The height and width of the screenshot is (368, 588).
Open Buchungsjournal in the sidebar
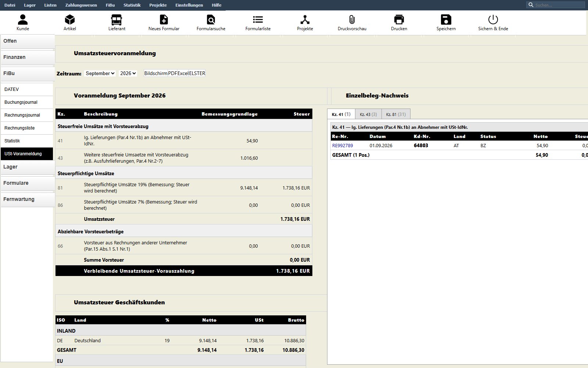27,102
